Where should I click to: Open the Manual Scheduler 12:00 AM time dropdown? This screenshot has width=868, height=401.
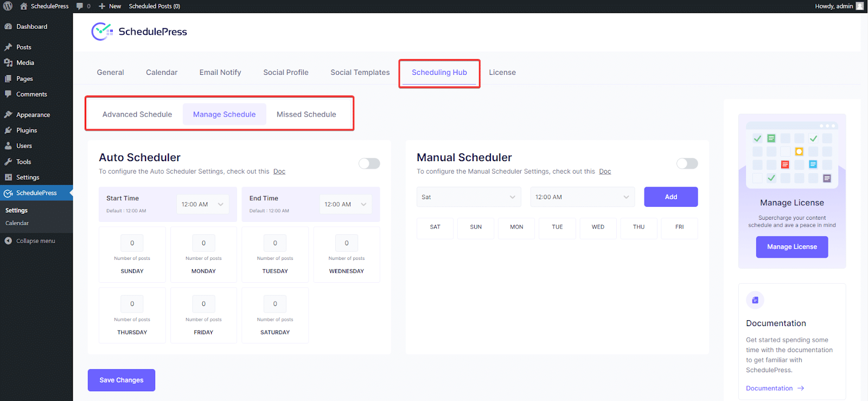coord(583,197)
